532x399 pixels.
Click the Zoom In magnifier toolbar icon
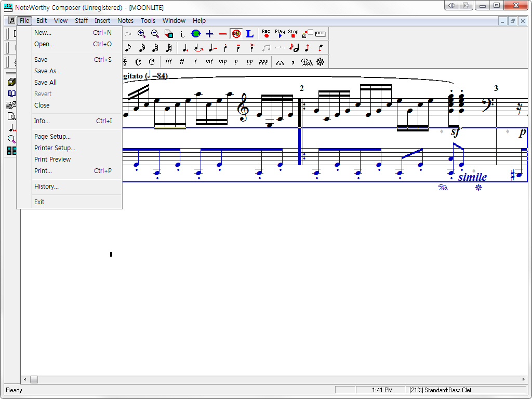click(x=141, y=34)
